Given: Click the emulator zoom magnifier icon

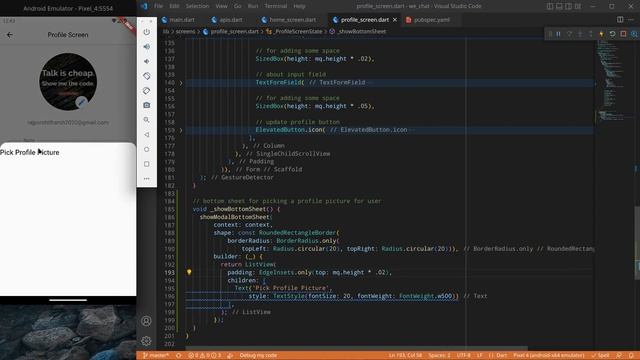Looking at the screenshot, I should 147,120.
